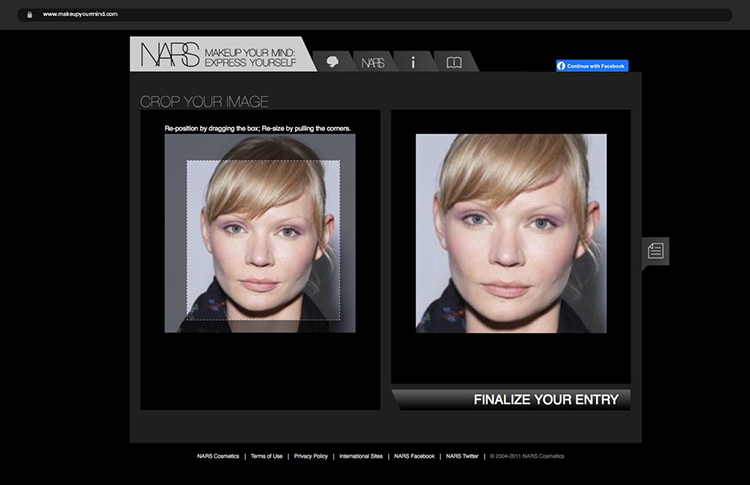The width and height of the screenshot is (750, 485).
Task: Click the browser URL address field
Action: click(300, 15)
